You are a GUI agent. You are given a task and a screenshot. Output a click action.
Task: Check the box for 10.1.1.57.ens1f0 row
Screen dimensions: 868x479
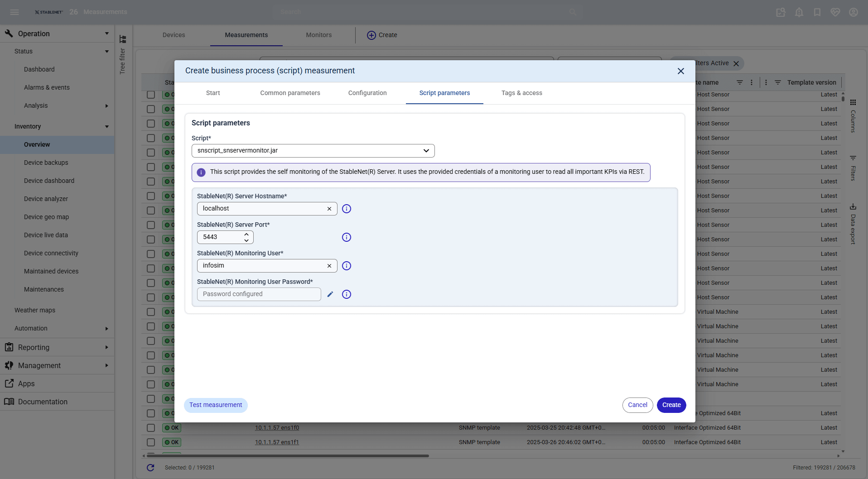[x=151, y=428]
